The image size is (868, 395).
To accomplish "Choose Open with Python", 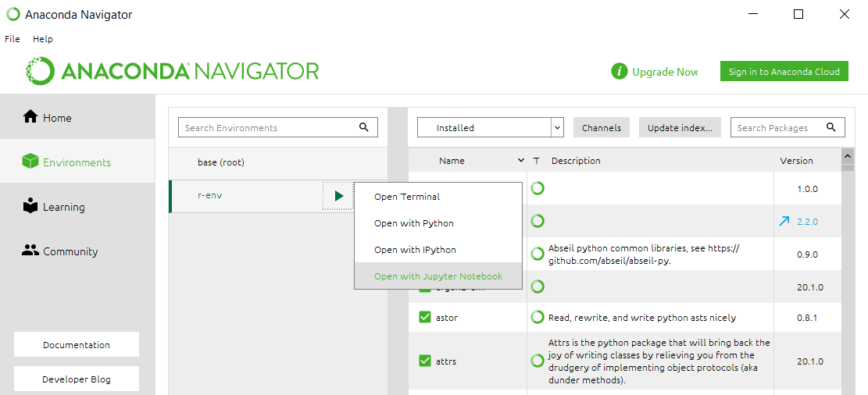I will point(438,223).
